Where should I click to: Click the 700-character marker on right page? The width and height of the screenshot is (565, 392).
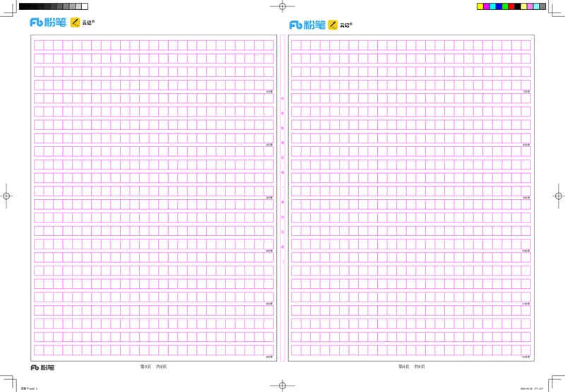coord(525,92)
